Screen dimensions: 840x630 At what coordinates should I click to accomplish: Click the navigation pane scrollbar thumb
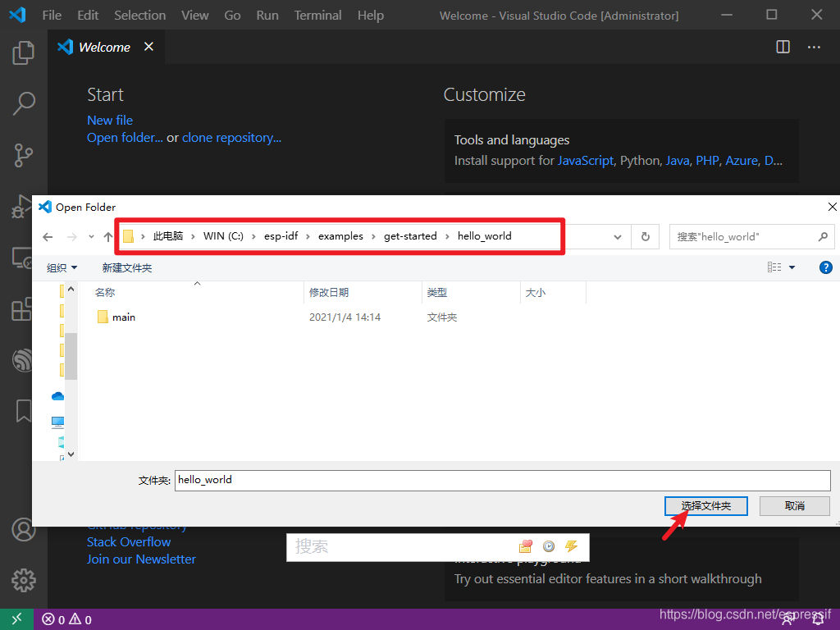coord(71,356)
